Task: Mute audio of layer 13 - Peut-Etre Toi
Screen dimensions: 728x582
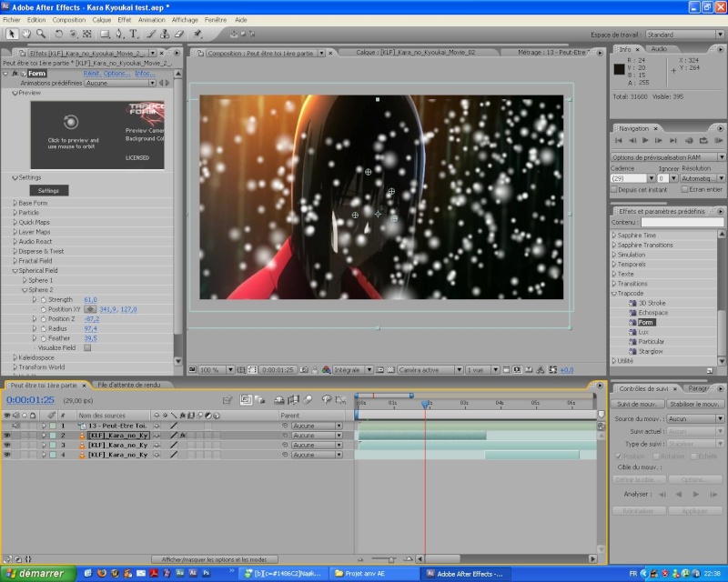Action: pyautogui.click(x=15, y=426)
